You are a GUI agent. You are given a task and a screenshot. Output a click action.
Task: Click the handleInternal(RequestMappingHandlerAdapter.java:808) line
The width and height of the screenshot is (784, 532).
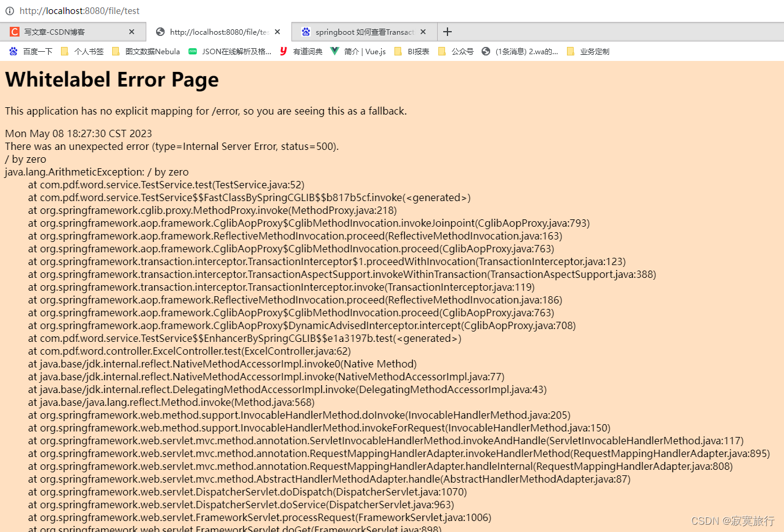click(380, 466)
